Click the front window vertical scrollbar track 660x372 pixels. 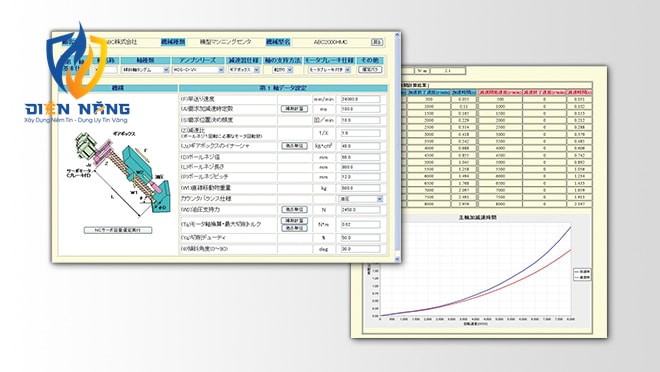(x=397, y=147)
